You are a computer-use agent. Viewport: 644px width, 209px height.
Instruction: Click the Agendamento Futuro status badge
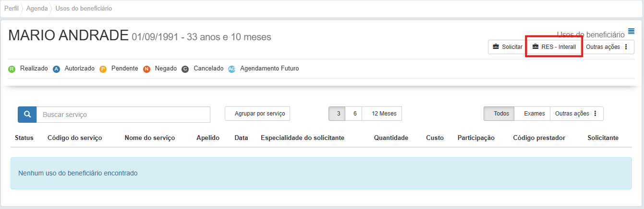(x=232, y=69)
